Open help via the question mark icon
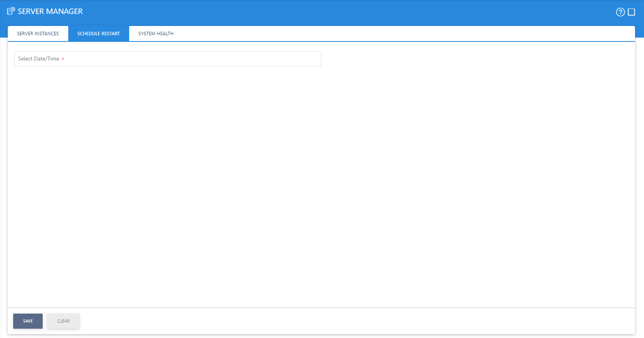This screenshot has height=338, width=644. tap(620, 12)
